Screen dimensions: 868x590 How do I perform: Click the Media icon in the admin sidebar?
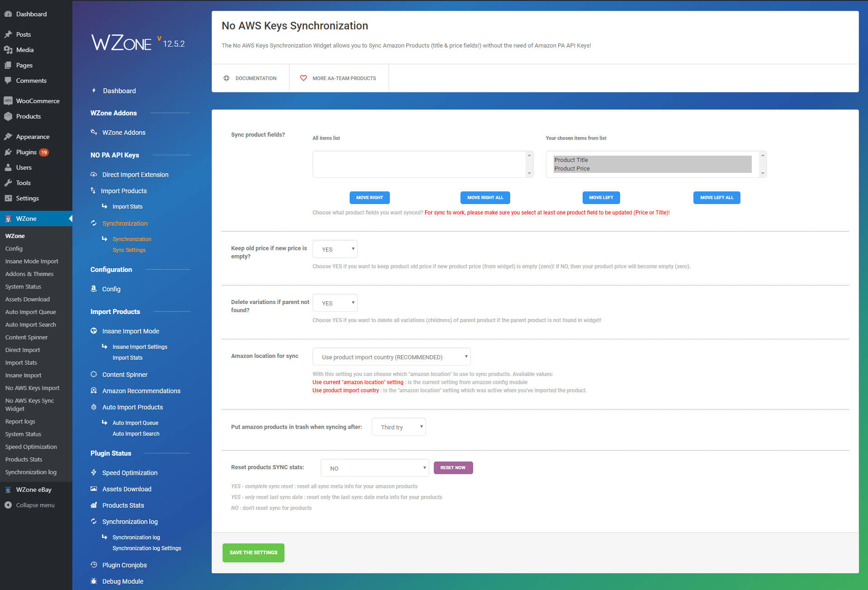pos(8,50)
